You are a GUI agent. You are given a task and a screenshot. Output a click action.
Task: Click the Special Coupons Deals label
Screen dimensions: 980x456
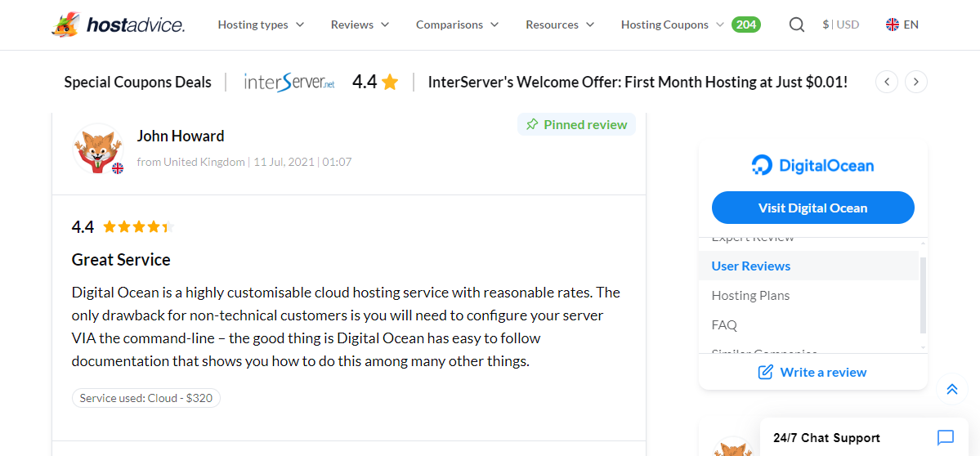click(137, 82)
